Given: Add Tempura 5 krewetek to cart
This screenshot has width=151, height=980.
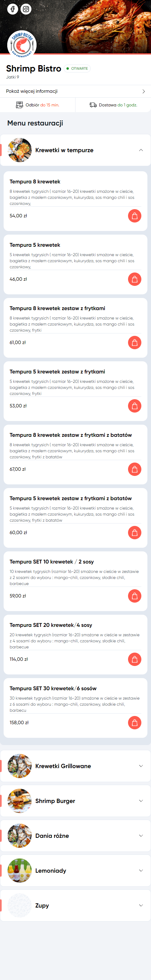Looking at the screenshot, I should (x=134, y=279).
